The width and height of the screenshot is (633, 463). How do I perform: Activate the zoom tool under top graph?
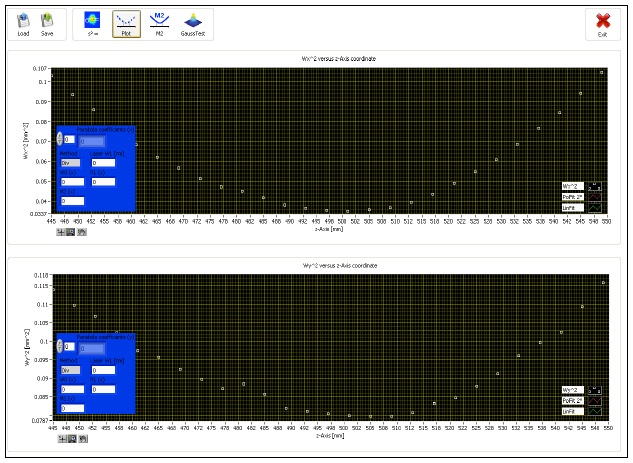(x=71, y=231)
